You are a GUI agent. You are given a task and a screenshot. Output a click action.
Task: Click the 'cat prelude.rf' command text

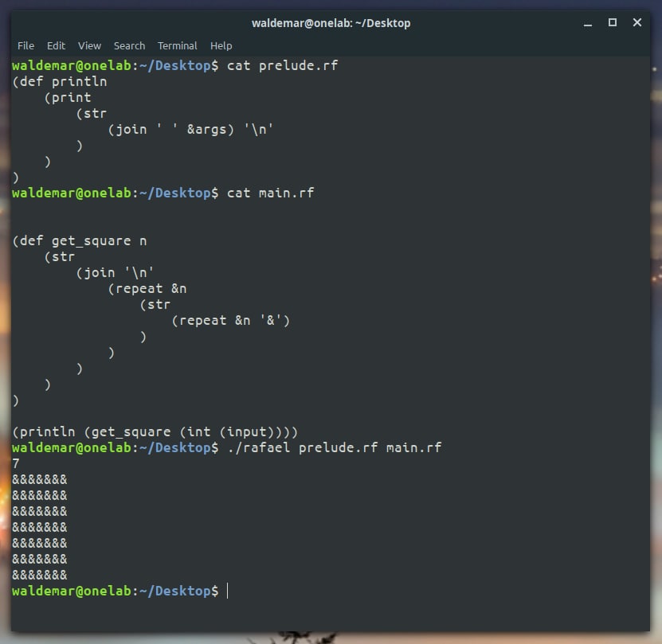click(283, 66)
